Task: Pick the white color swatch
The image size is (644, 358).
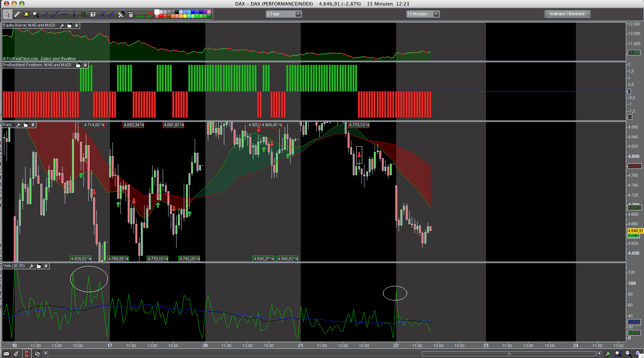Action: pyautogui.click(x=157, y=12)
